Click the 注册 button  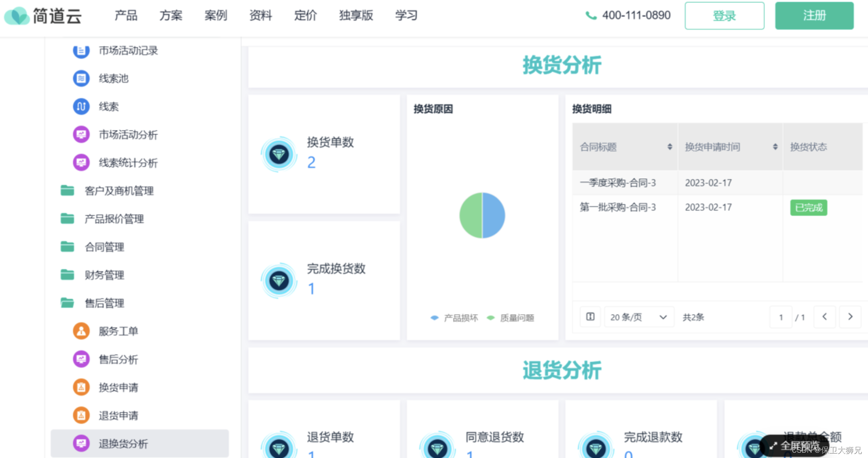click(x=814, y=16)
